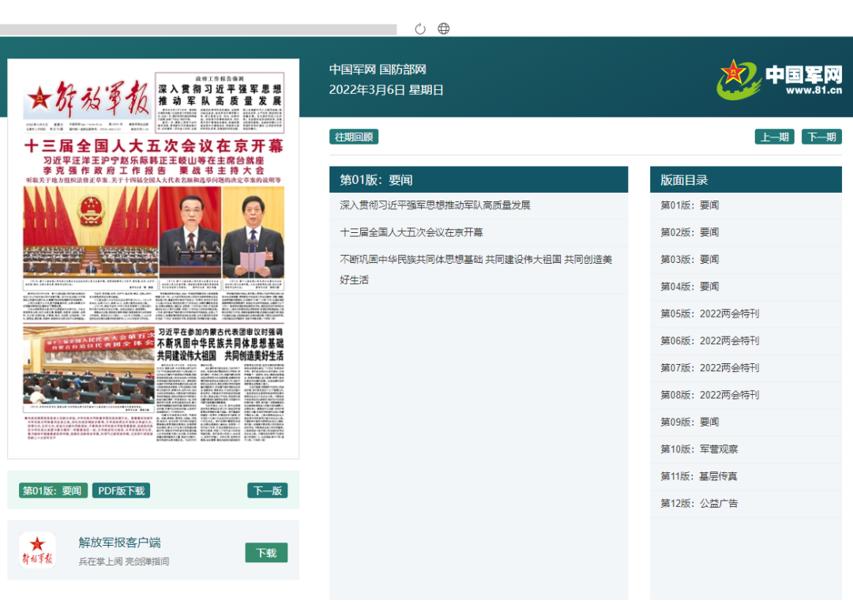853x616 pixels.
Task: Click the 往期回顾 button
Action: click(x=354, y=137)
